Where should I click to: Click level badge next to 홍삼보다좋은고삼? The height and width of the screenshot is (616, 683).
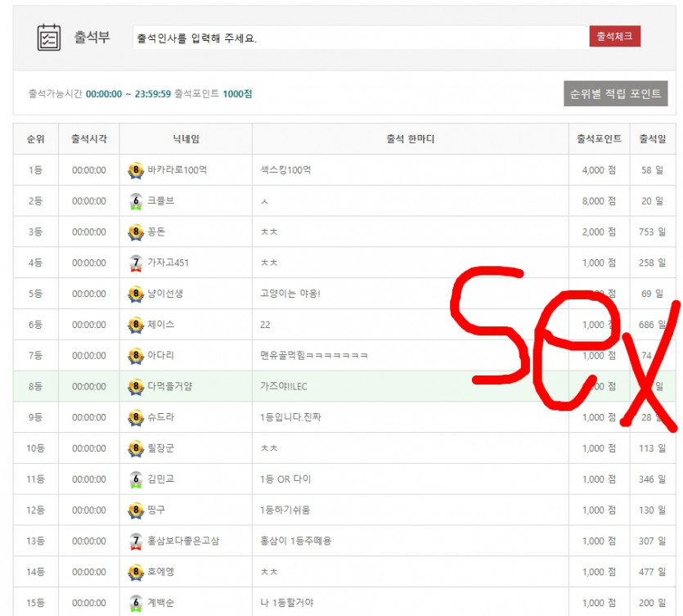pos(137,541)
